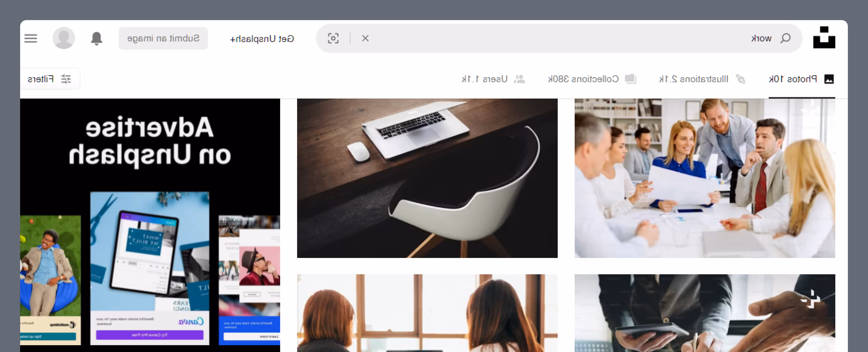This screenshot has height=352, width=868.
Task: Click the Mailchimp logo in ad
Action: 63,325
